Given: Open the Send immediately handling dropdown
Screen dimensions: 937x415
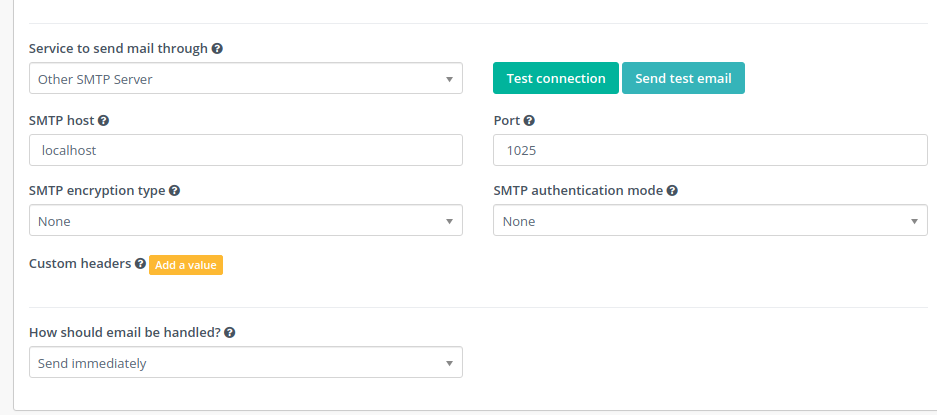Looking at the screenshot, I should point(245,363).
